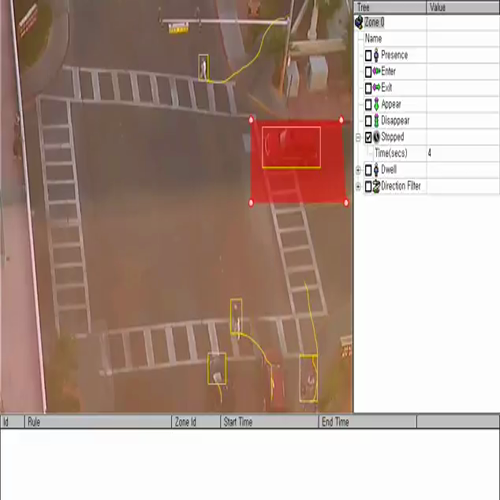This screenshot has height=500, width=500.
Task: Click the Direction Filter icon
Action: pyautogui.click(x=376, y=186)
